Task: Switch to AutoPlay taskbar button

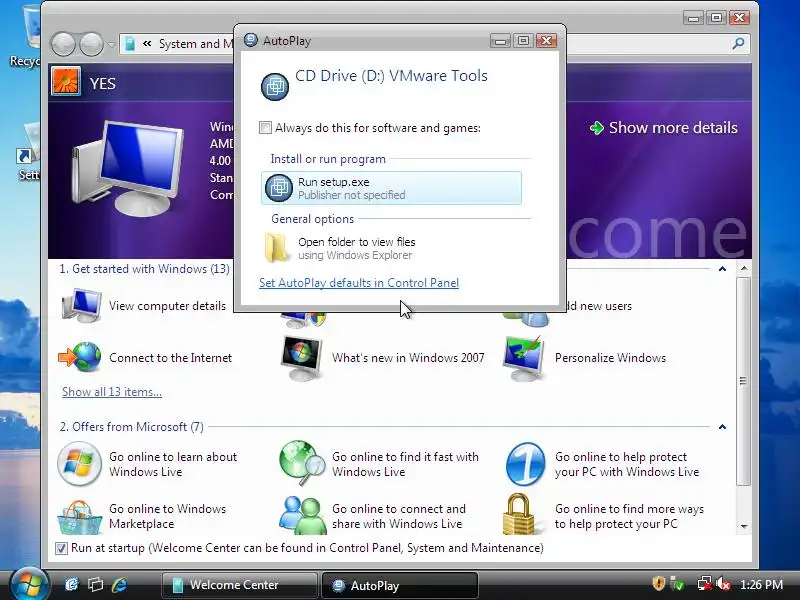Action: [400, 585]
